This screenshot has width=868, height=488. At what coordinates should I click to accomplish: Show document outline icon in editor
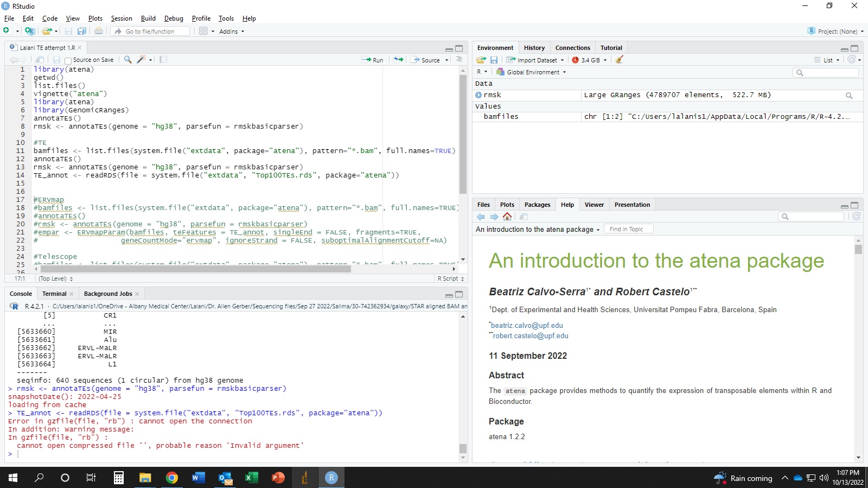pyautogui.click(x=459, y=60)
